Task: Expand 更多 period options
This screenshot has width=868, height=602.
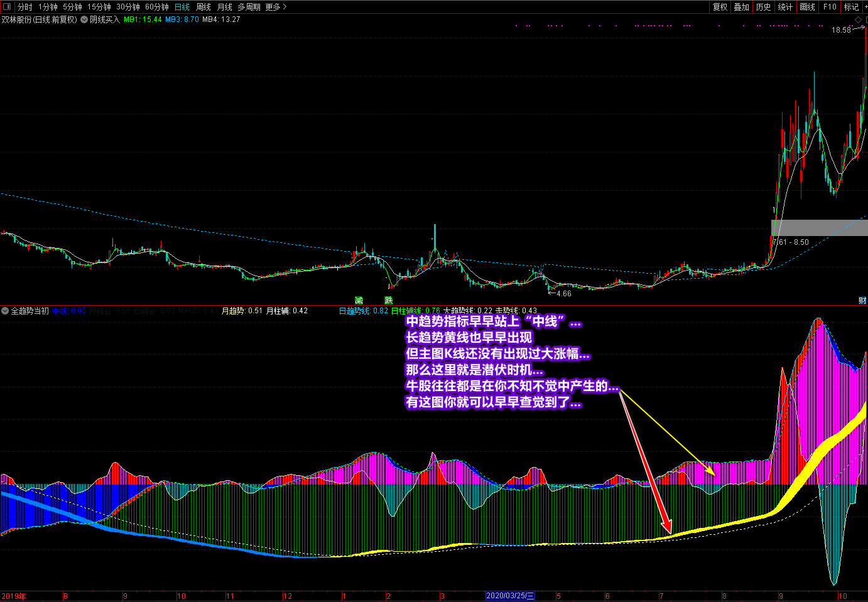Action: tap(276, 7)
